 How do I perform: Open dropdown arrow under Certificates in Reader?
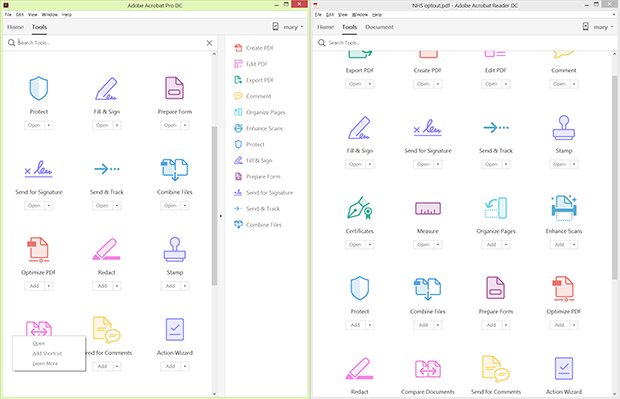pos(370,244)
